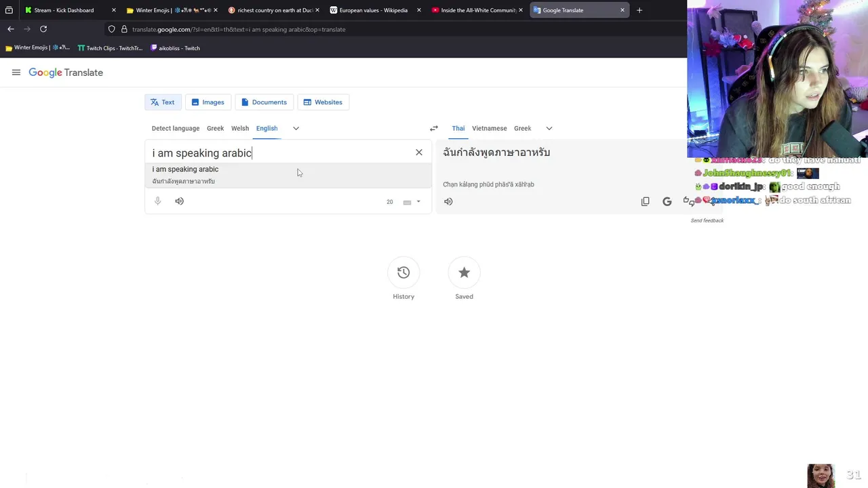Switch to Documents translation mode

coord(264,102)
